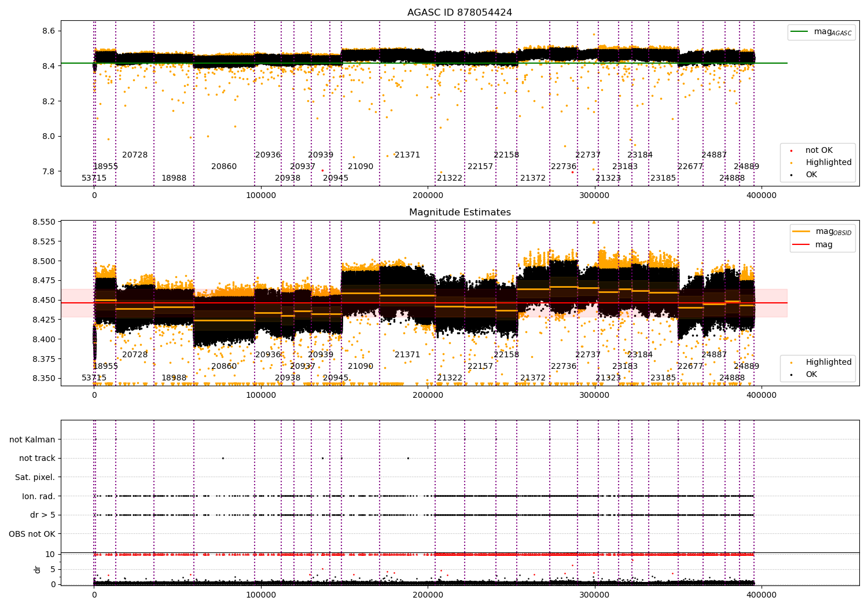Click 22736 in the Magnitude Estimates plot
Image resolution: width=868 pixels, height=608 pixels.
(x=564, y=366)
